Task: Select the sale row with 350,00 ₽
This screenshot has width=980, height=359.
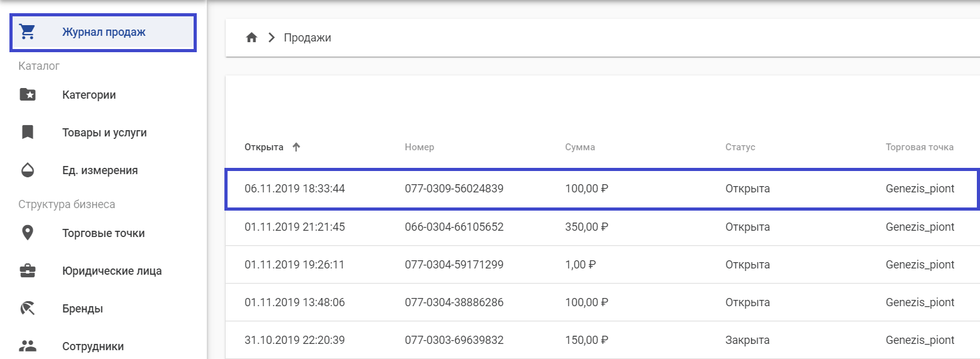Action: [x=586, y=227]
